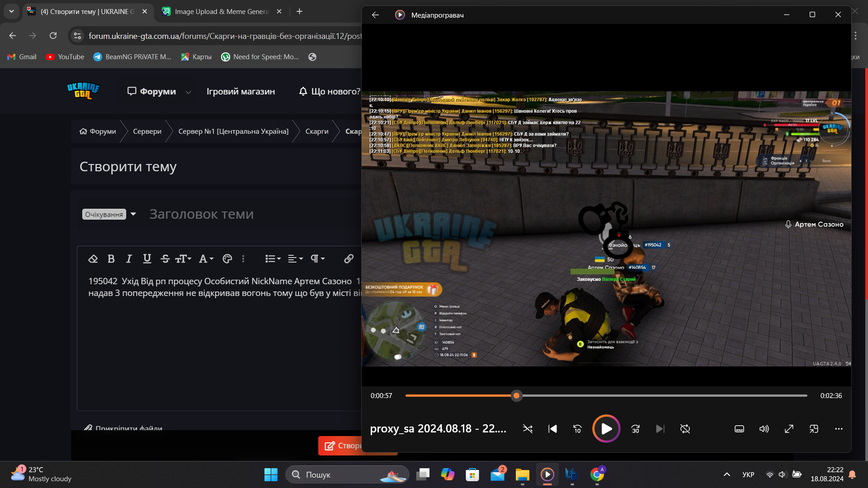Seek on the video progress slider
The height and width of the screenshot is (488, 868).
click(606, 396)
